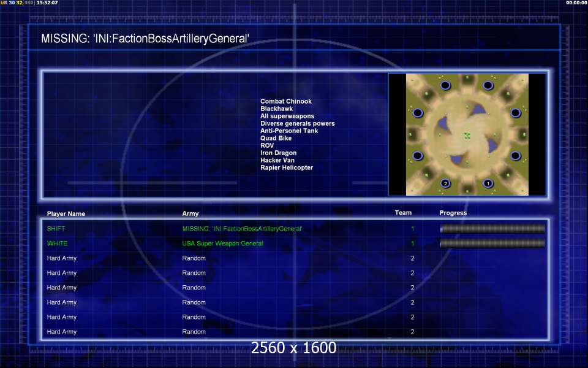Viewport: 588px width, 368px height.
Task: Select the green center marker on the map preview
Action: [x=467, y=136]
